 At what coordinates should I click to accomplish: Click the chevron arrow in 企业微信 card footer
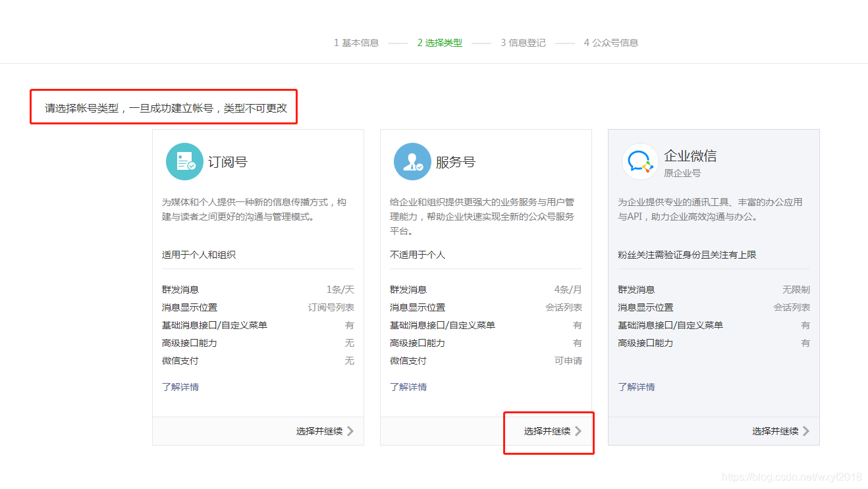pos(806,431)
